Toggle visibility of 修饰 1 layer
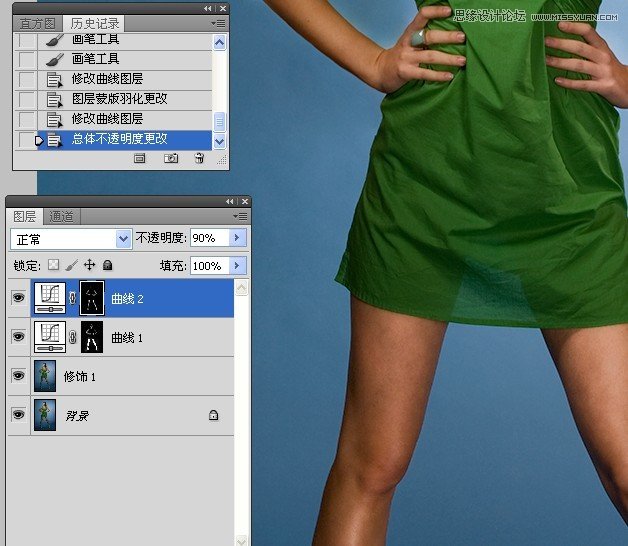This screenshot has width=628, height=546. pos(18,376)
